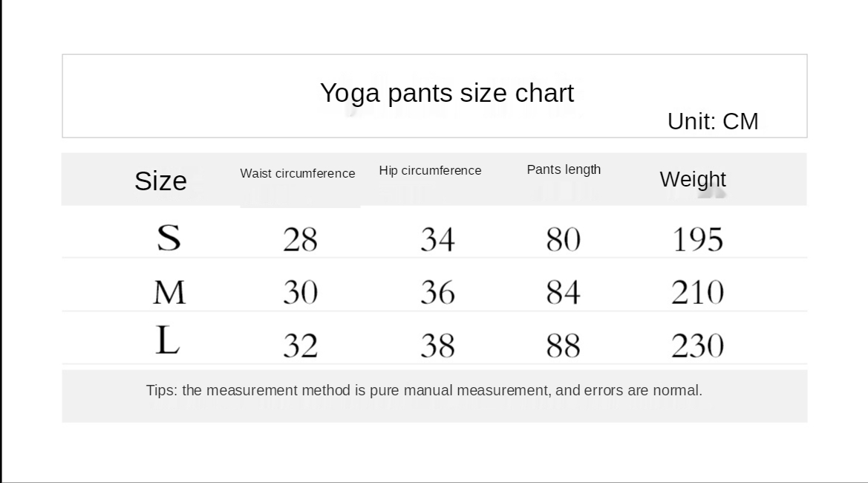The height and width of the screenshot is (483, 868).
Task: Select the size L row label
Action: click(x=168, y=341)
